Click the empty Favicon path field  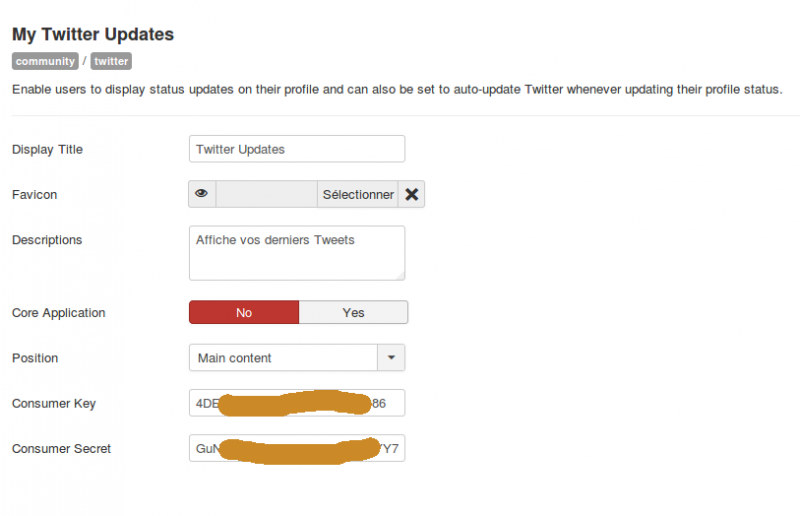pyautogui.click(x=266, y=194)
